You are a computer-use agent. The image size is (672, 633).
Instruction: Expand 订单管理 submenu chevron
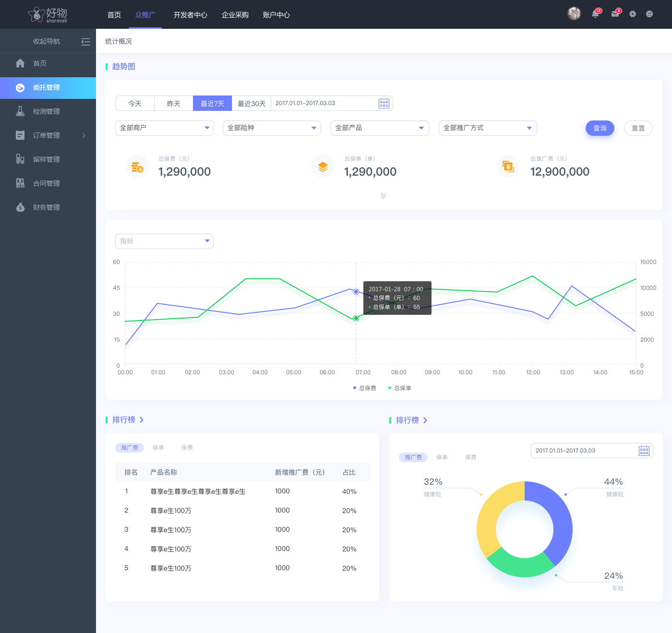[84, 135]
